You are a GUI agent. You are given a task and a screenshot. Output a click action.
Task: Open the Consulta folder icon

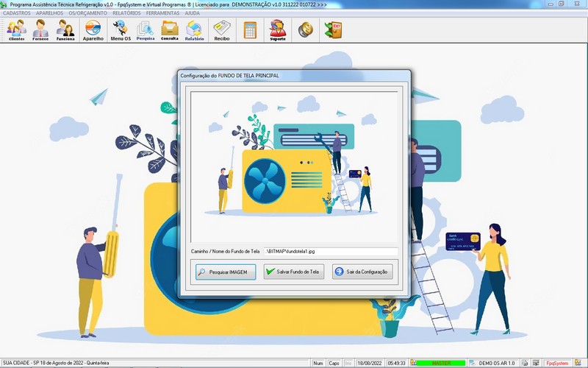pos(170,30)
